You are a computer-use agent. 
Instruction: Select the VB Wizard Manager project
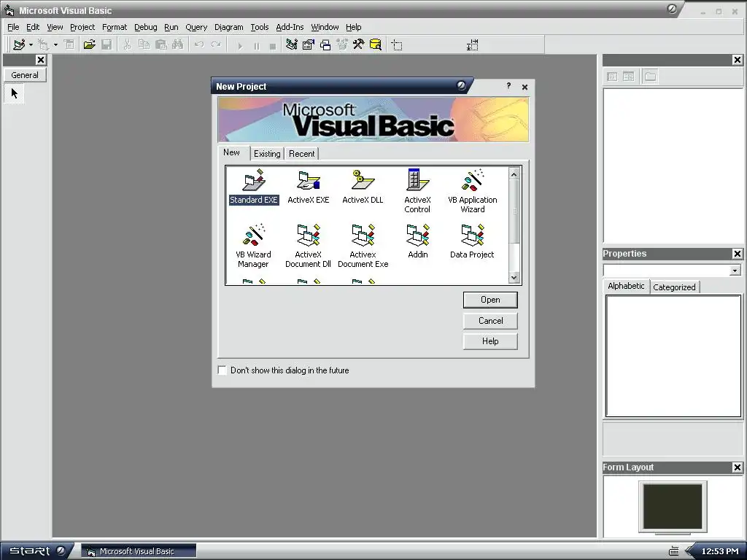[x=253, y=246]
